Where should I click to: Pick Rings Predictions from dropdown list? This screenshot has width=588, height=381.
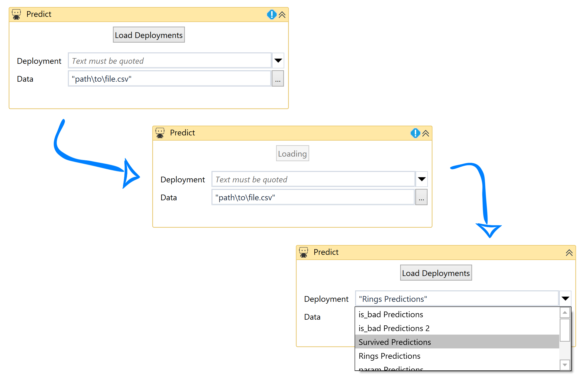pyautogui.click(x=389, y=356)
